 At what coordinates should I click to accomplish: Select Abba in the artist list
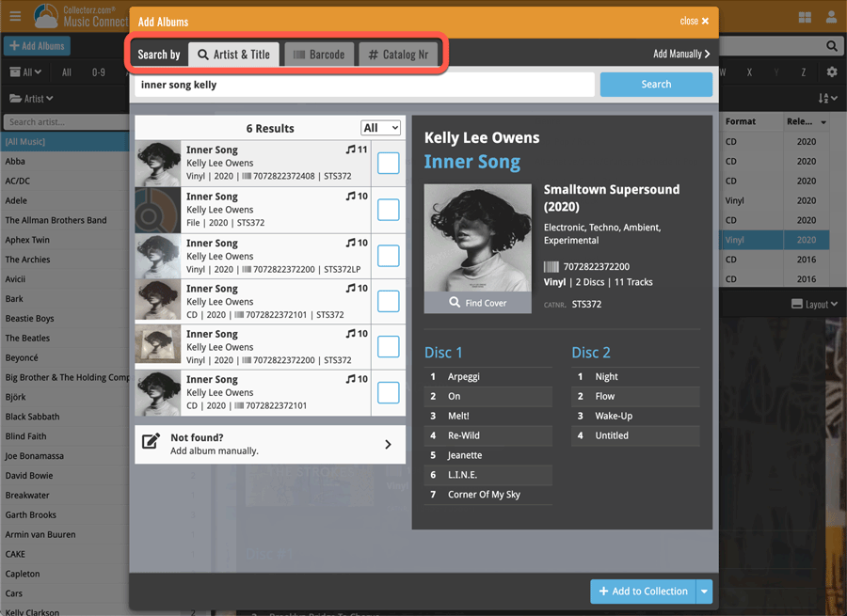point(15,161)
